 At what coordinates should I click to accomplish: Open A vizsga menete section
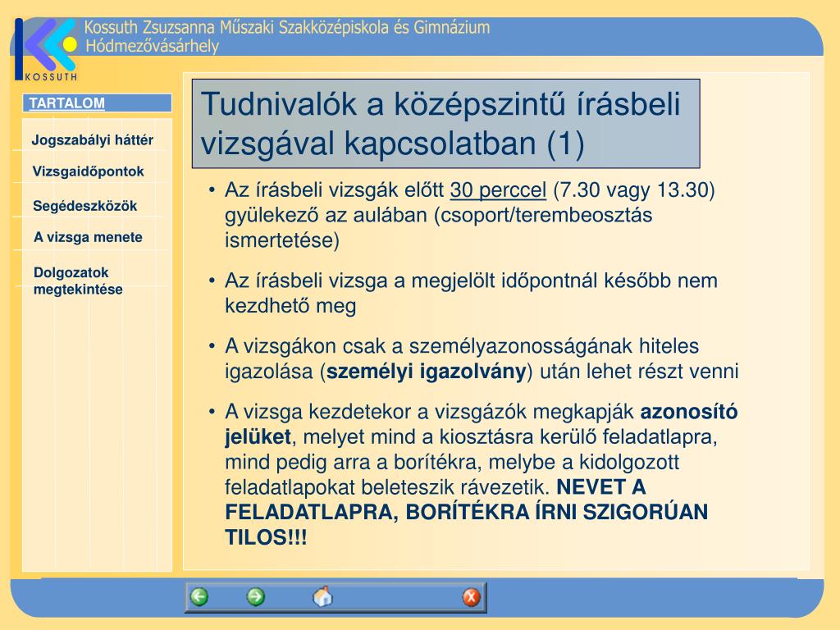(x=88, y=237)
